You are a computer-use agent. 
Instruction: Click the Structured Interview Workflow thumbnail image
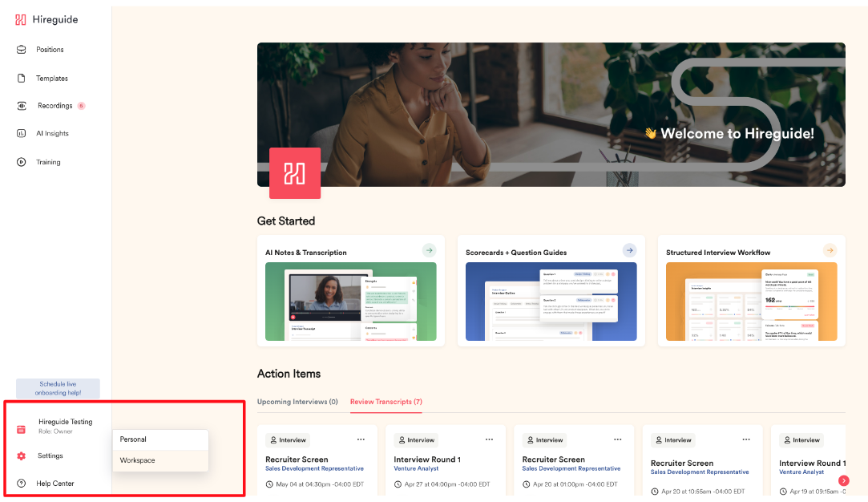tap(752, 302)
